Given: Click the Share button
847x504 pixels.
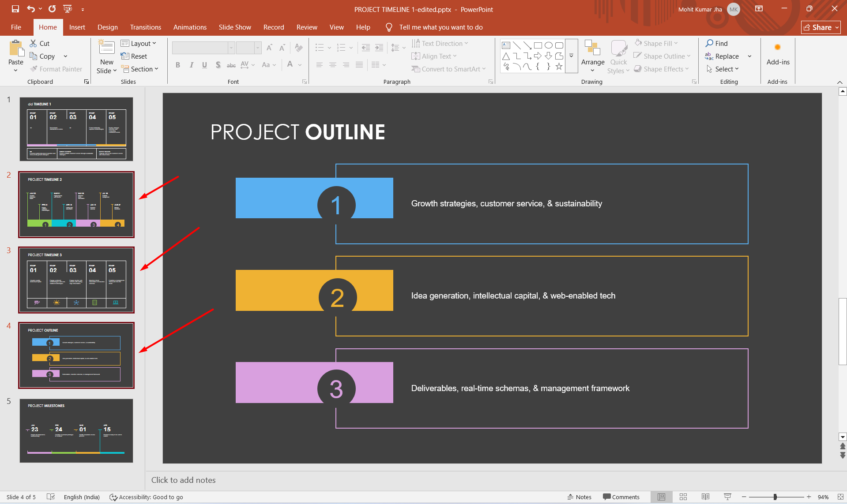Looking at the screenshot, I should 821,27.
